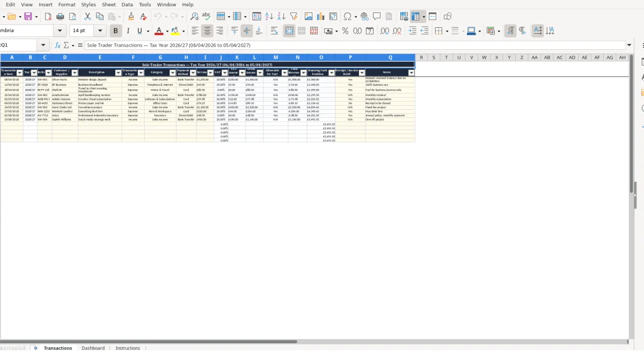Image resolution: width=644 pixels, height=362 pixels.
Task: Sort ascending A to Z
Action: tap(269, 17)
